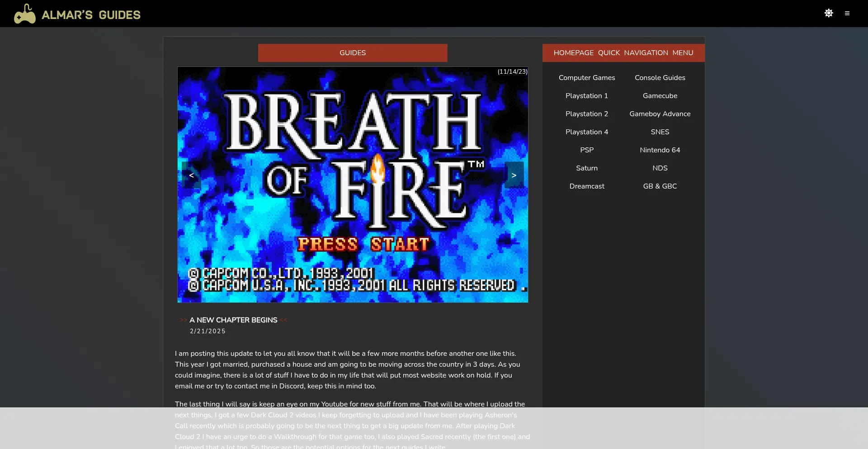Viewport: 868px width, 449px height.
Task: Open the hamburger menu icon
Action: tap(847, 14)
